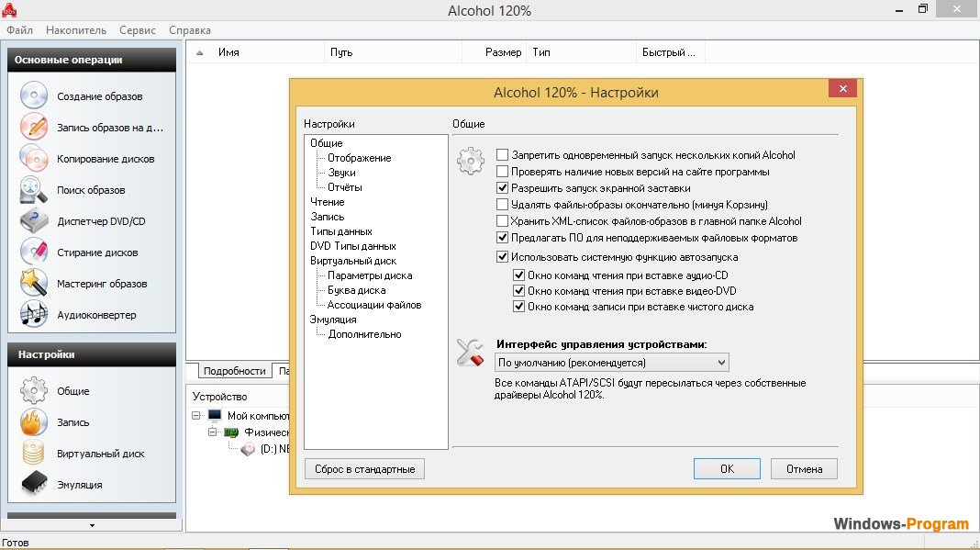Image resolution: width=980 pixels, height=550 pixels.
Task: Enable Проверять наличие новых версий checkbox
Action: pos(502,171)
